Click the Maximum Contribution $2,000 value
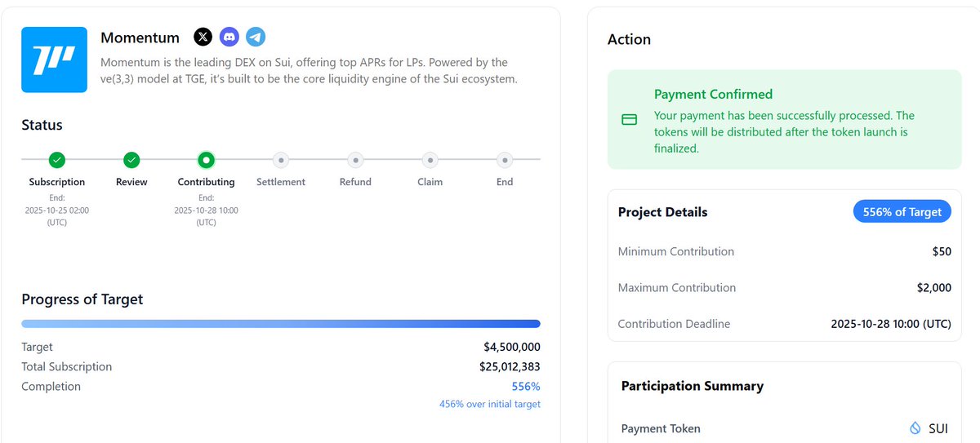 tap(934, 287)
